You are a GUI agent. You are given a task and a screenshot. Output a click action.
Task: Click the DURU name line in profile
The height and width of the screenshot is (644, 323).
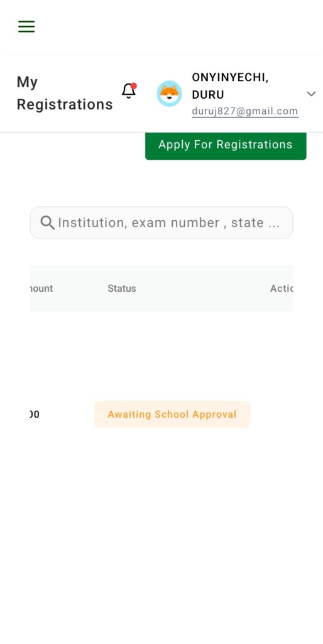pyautogui.click(x=208, y=95)
